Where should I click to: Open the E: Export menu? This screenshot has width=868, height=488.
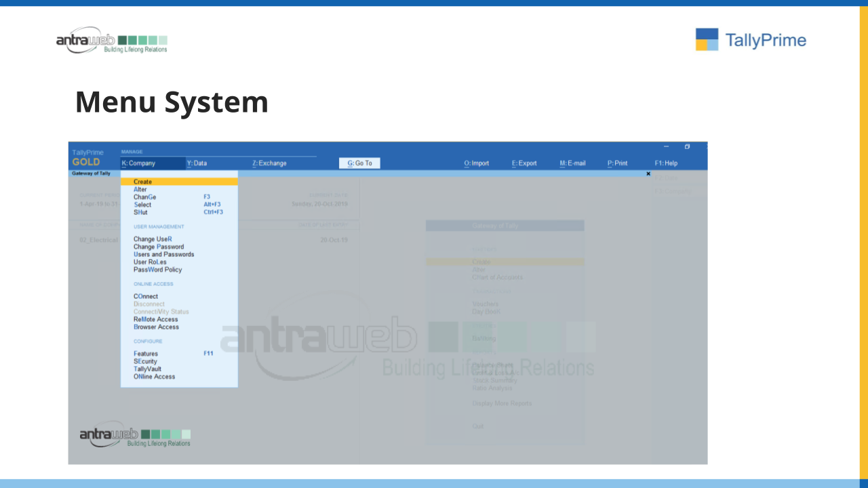click(524, 163)
